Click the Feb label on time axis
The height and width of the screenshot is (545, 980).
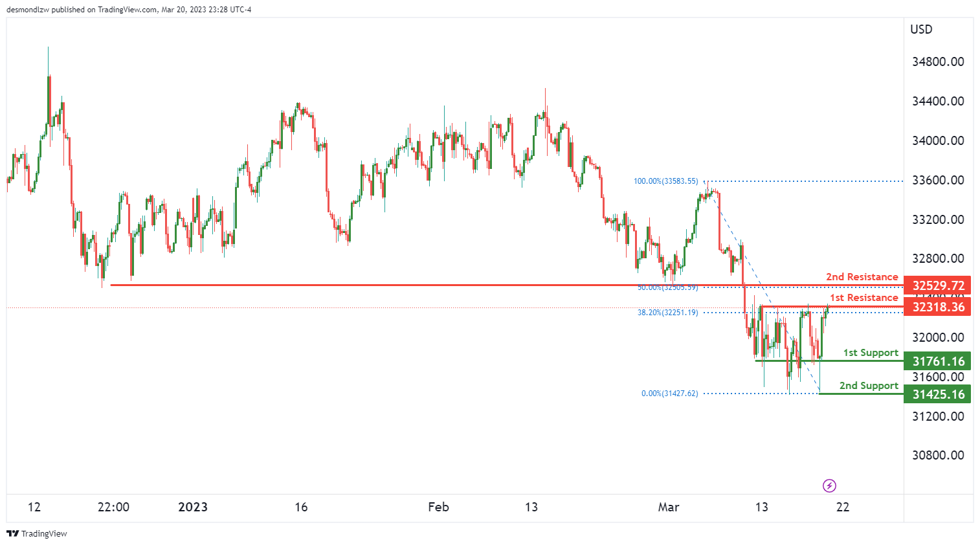click(438, 507)
